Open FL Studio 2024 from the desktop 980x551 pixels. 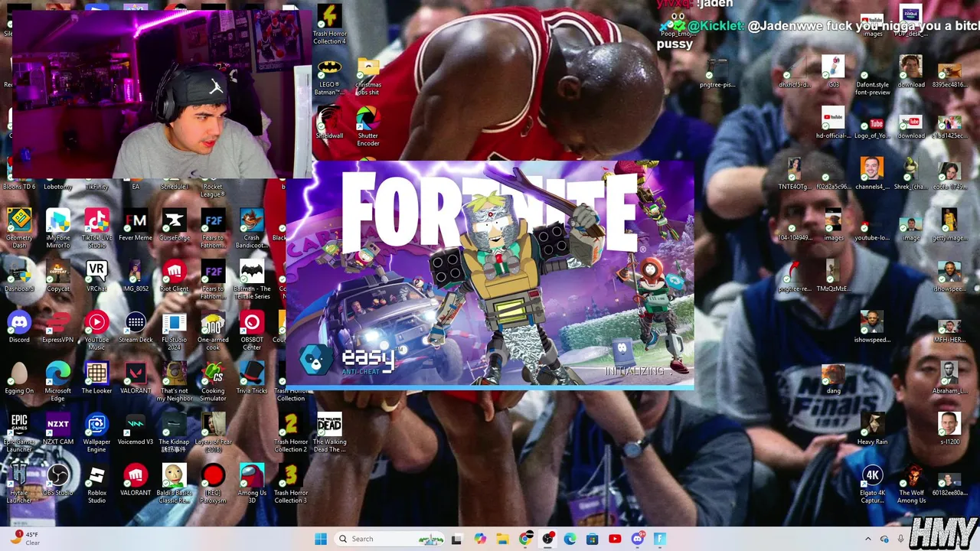pos(174,330)
